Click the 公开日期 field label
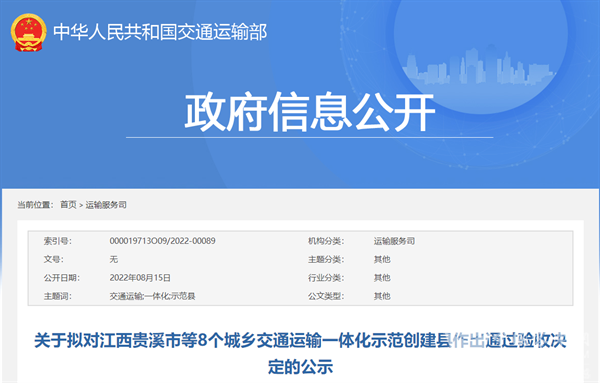The height and width of the screenshot is (383, 600). 62,278
